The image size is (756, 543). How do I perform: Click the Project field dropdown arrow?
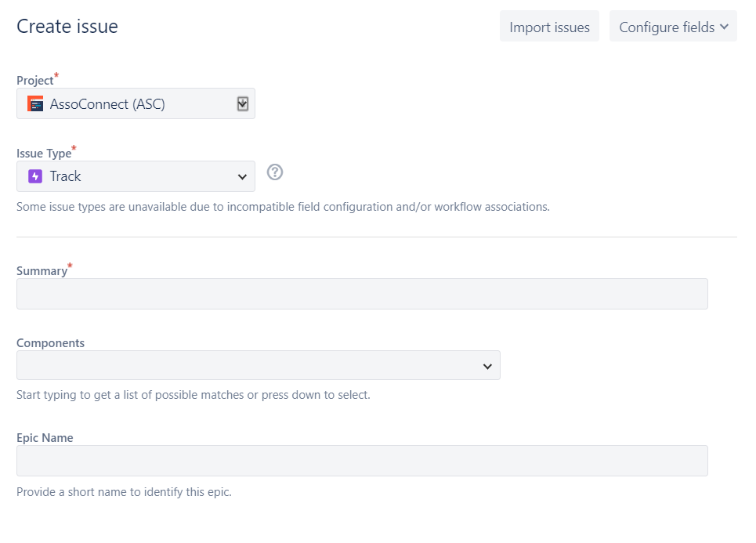[x=243, y=103]
